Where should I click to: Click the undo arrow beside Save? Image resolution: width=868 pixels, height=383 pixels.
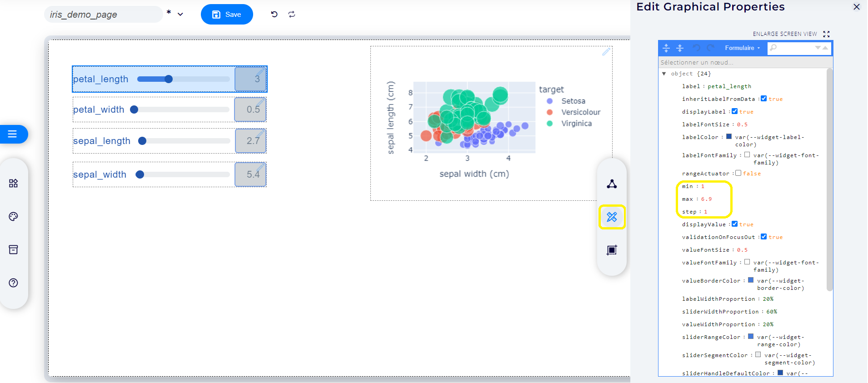point(274,14)
